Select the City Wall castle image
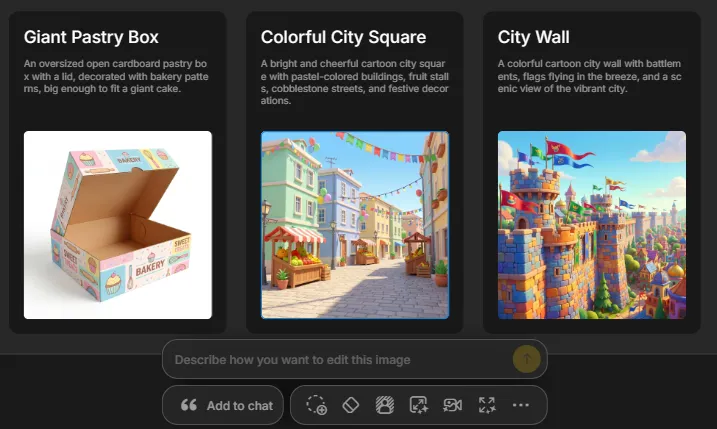717x429 pixels. (592, 225)
